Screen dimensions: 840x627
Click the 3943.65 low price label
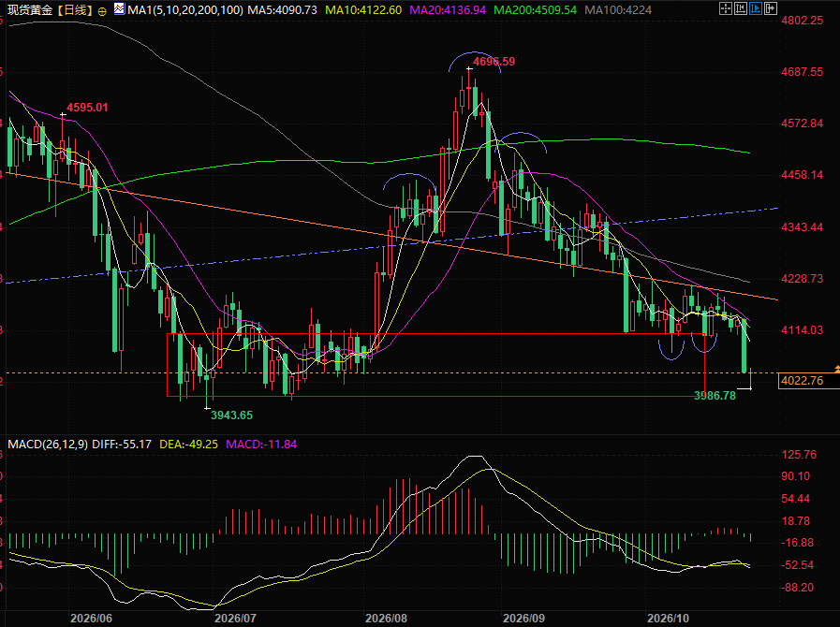[232, 415]
